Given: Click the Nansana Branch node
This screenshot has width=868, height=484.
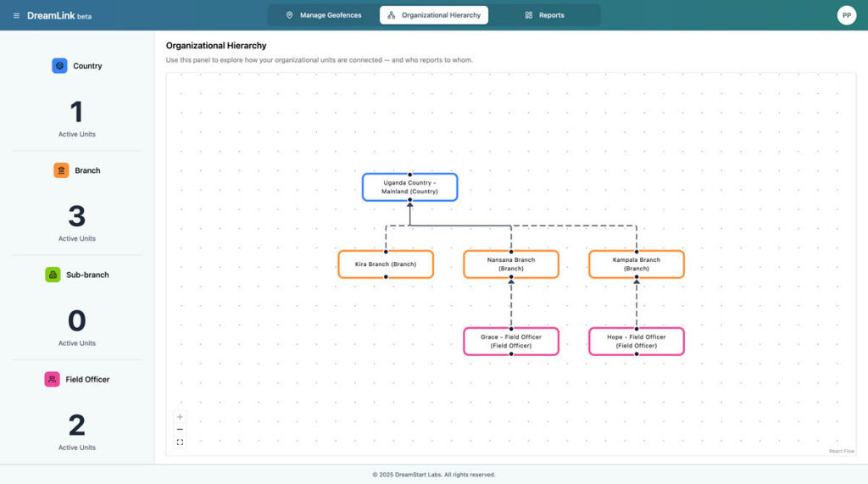Looking at the screenshot, I should point(511,264).
